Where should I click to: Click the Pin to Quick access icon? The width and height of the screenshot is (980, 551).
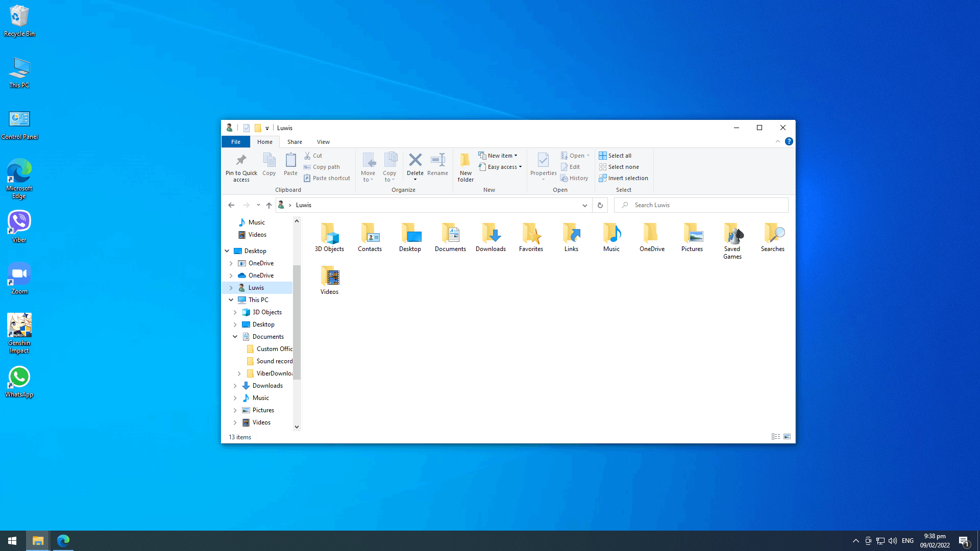click(x=241, y=160)
